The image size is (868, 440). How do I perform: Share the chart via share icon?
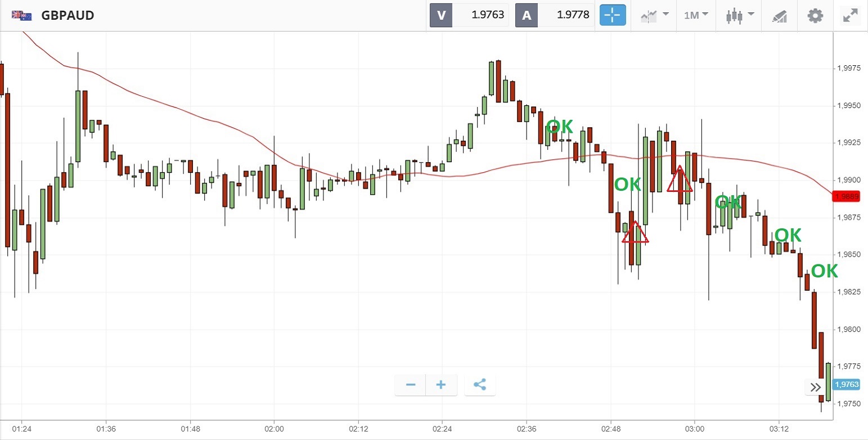pyautogui.click(x=480, y=385)
